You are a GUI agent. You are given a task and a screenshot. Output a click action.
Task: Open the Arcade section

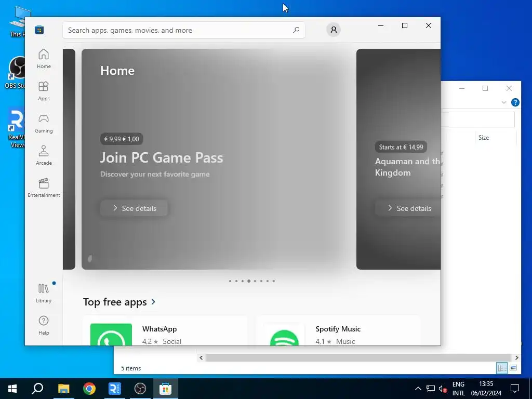(44, 155)
